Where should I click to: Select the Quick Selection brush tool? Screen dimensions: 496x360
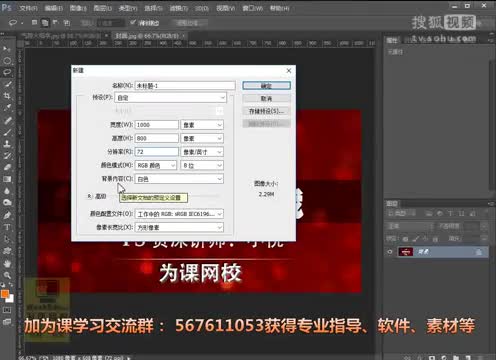(7, 84)
